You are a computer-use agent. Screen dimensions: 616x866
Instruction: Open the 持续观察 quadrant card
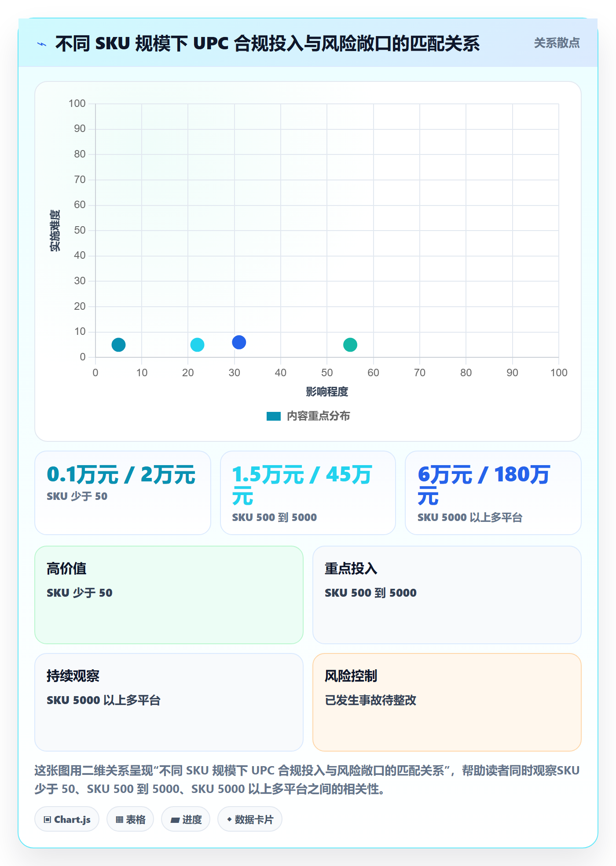(x=169, y=702)
